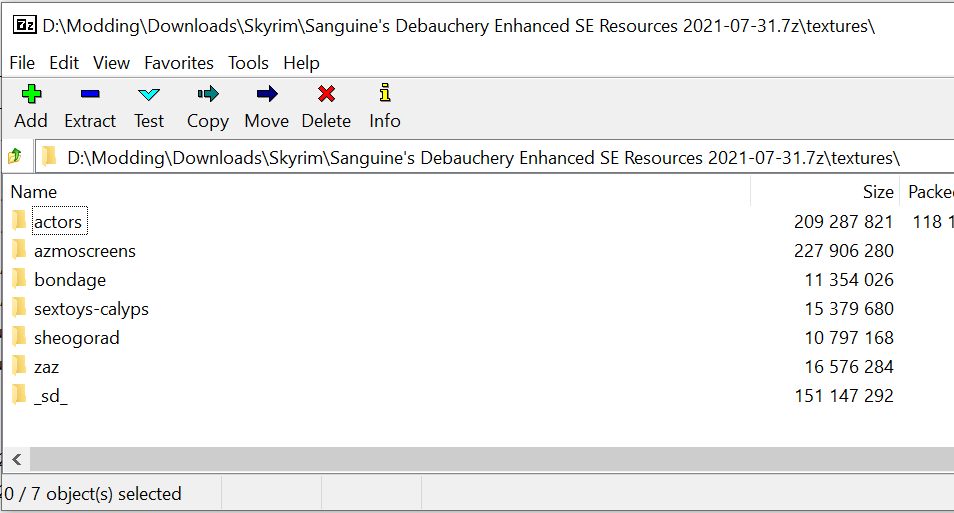Click the Copy toolbar icon
This screenshot has width=954, height=513.
point(207,94)
